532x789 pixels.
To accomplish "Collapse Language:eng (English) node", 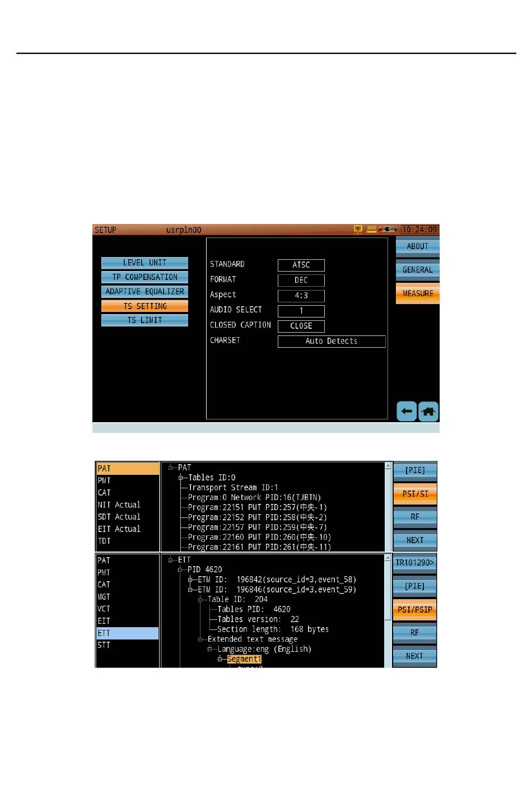I will 211,650.
